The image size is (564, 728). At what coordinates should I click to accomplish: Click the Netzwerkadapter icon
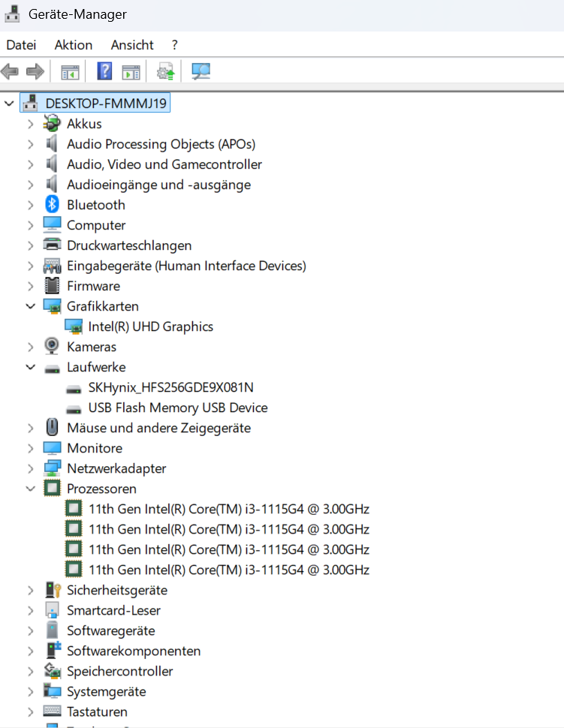53,468
